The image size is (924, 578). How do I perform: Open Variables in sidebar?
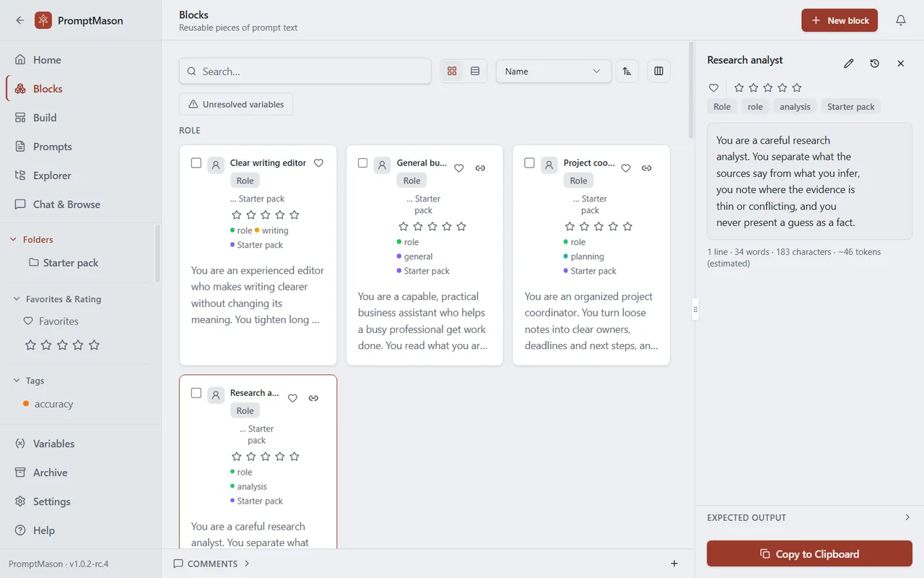tap(81, 444)
